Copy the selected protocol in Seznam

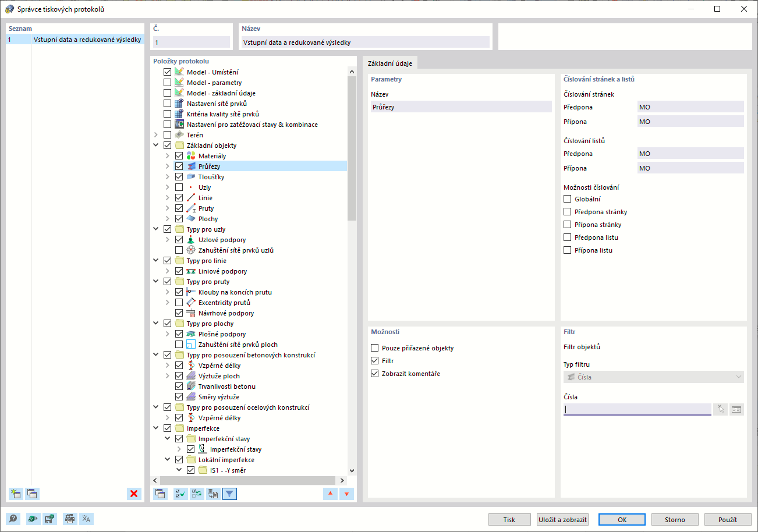[x=32, y=494]
